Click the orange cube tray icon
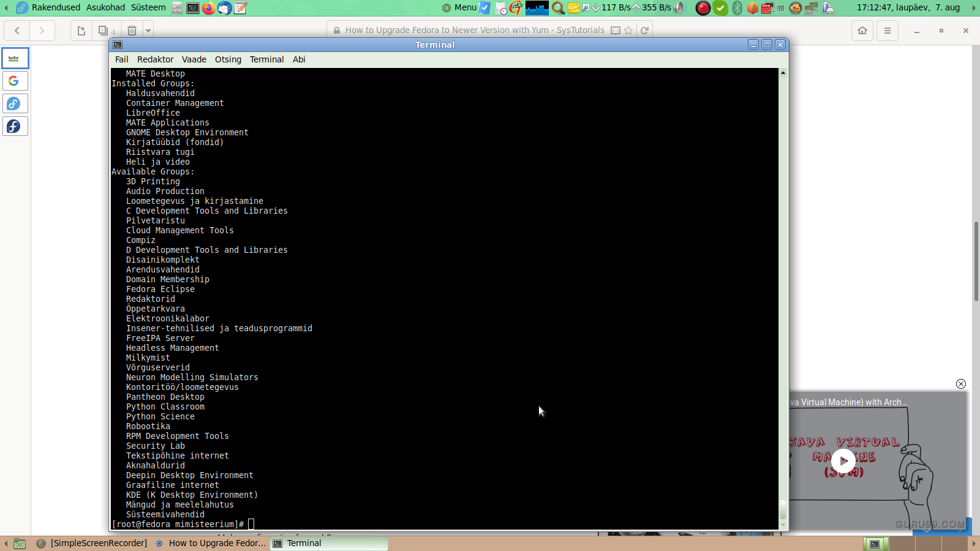This screenshot has height=551, width=980. [752, 8]
